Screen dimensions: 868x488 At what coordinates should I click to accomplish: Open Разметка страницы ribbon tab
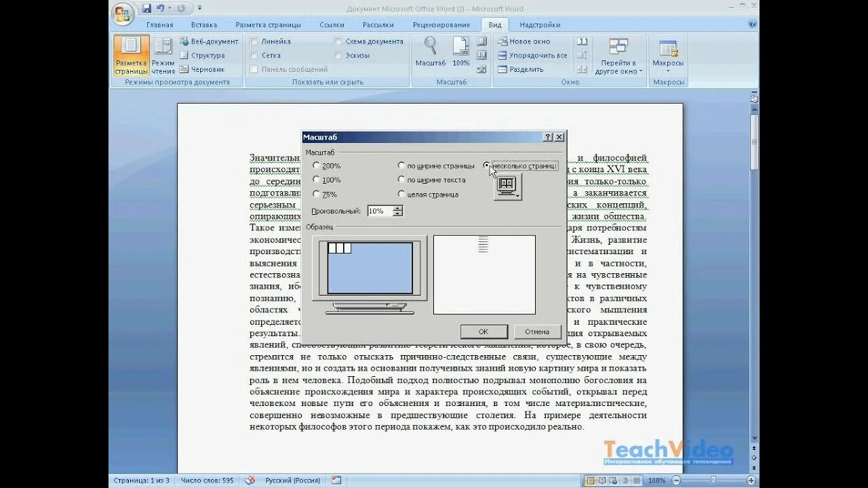pyautogui.click(x=268, y=24)
